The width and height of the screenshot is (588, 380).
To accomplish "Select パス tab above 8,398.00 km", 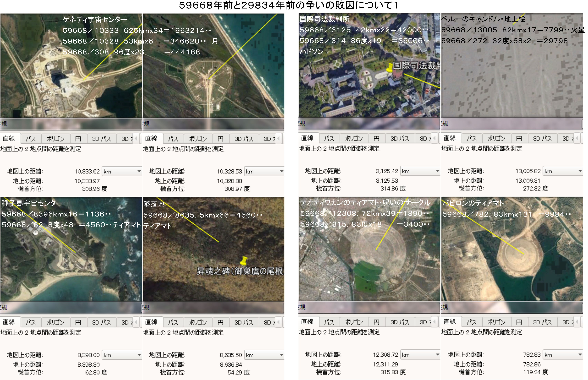I will 31,322.
